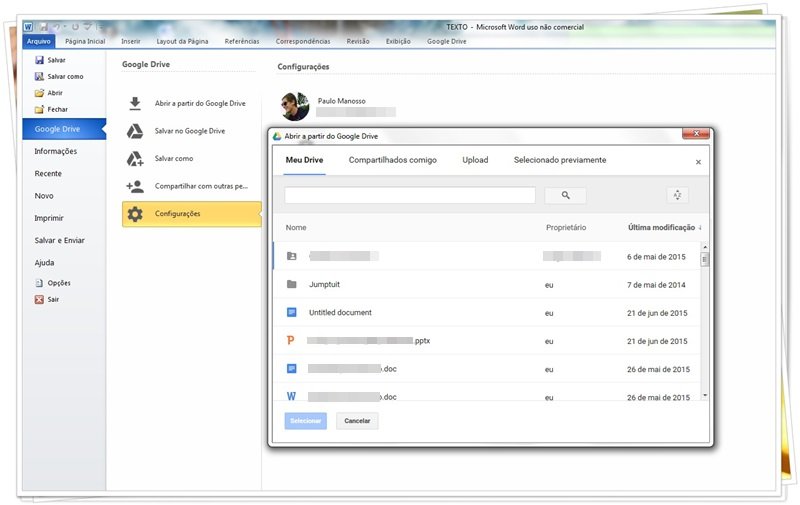Open the Upload tab
Viewport: 800px width, 505px height.
475,160
